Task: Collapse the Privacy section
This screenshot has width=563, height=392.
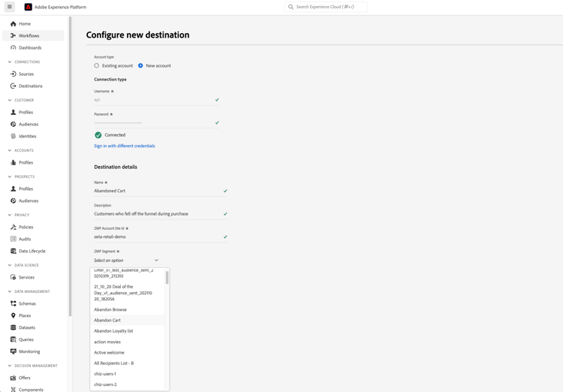Action: [x=9, y=215]
